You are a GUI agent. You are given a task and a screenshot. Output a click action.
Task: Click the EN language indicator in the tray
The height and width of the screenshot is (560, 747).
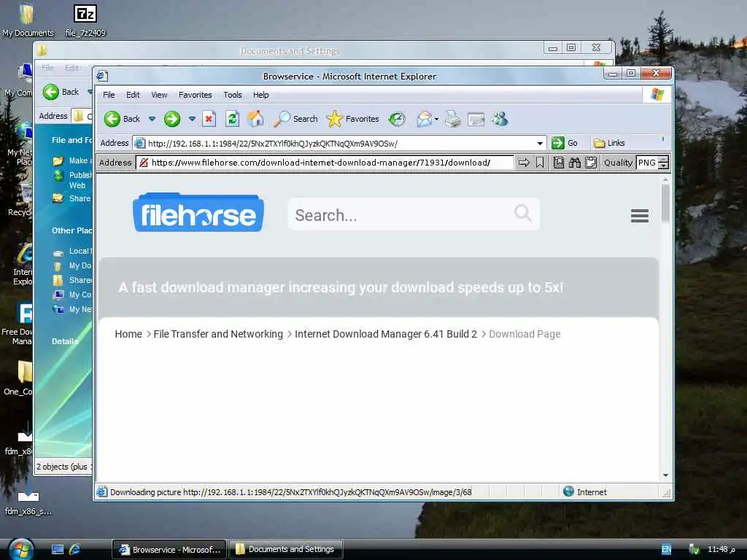[x=666, y=550]
